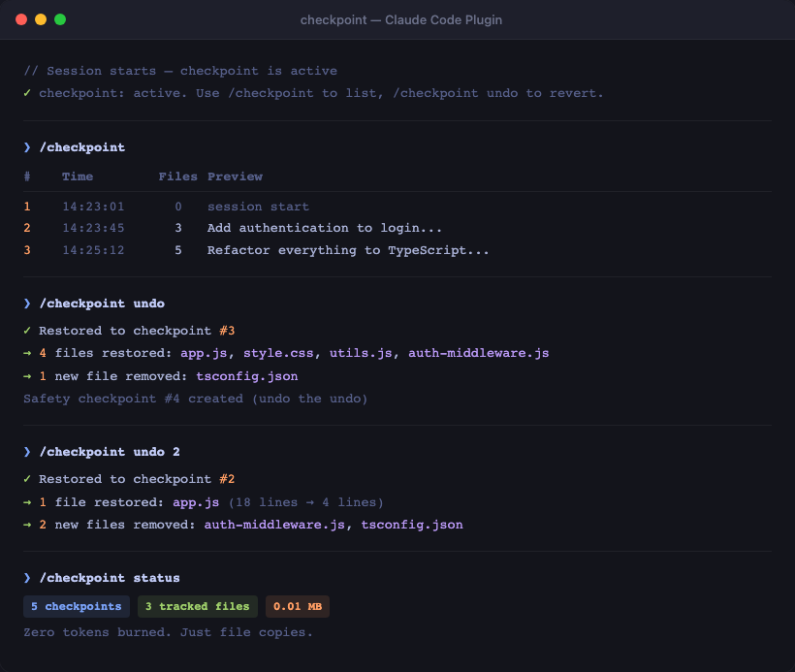Click the 'Time' column header
795x672 pixels.
click(x=78, y=176)
